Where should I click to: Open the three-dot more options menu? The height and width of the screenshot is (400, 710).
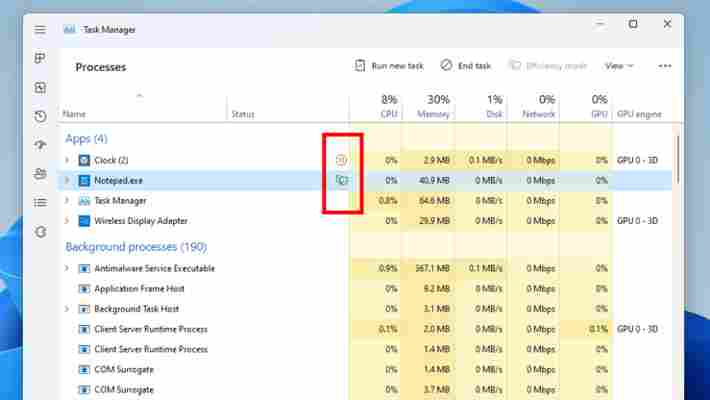[x=665, y=66]
